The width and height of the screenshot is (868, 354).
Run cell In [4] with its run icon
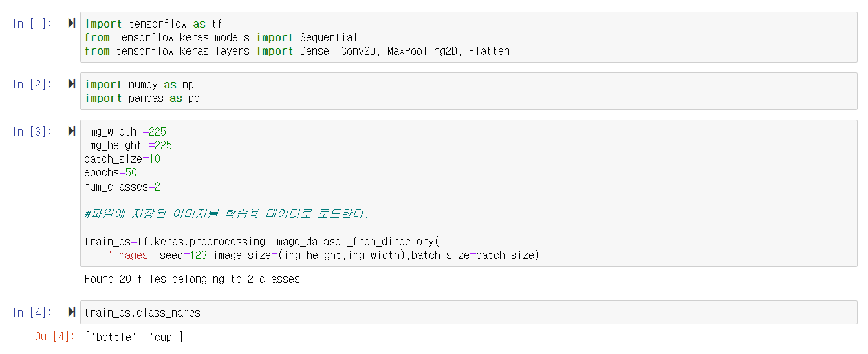coord(72,312)
